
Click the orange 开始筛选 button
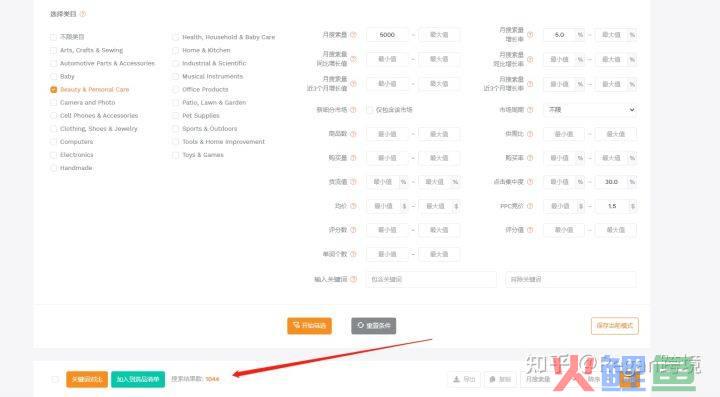309,326
